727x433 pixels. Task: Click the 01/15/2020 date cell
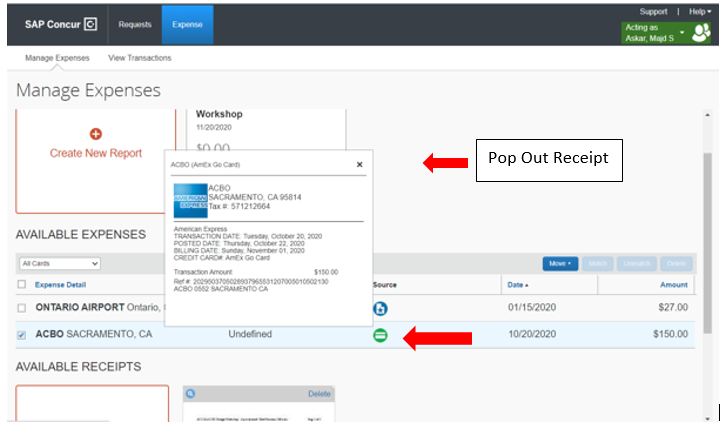coord(532,307)
